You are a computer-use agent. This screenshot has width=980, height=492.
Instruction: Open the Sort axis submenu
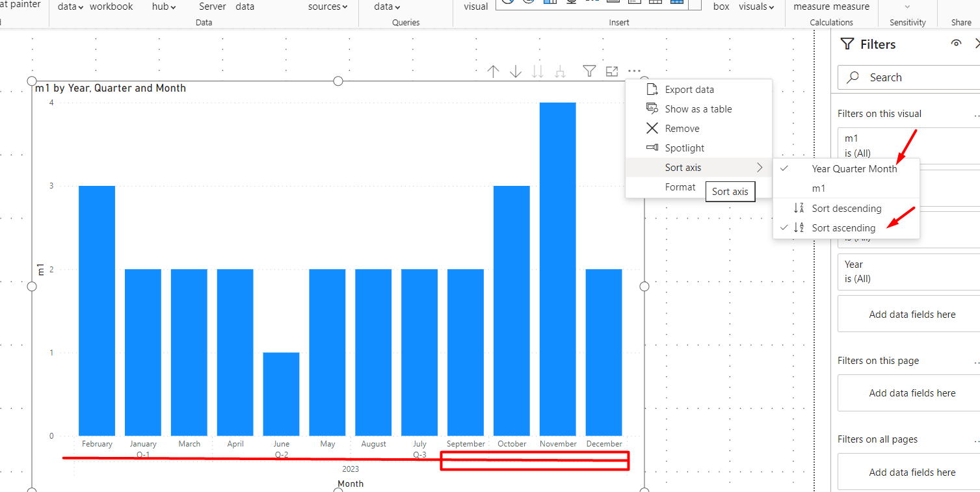coord(699,168)
